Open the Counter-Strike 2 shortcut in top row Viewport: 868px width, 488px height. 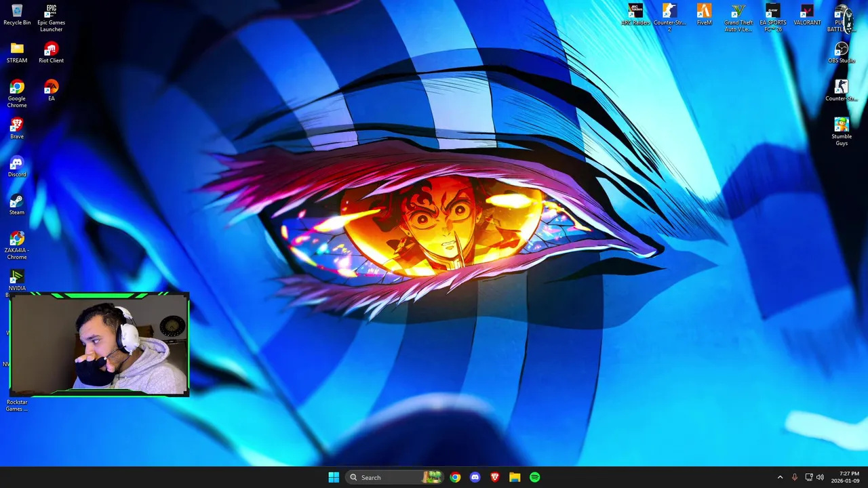click(x=669, y=18)
